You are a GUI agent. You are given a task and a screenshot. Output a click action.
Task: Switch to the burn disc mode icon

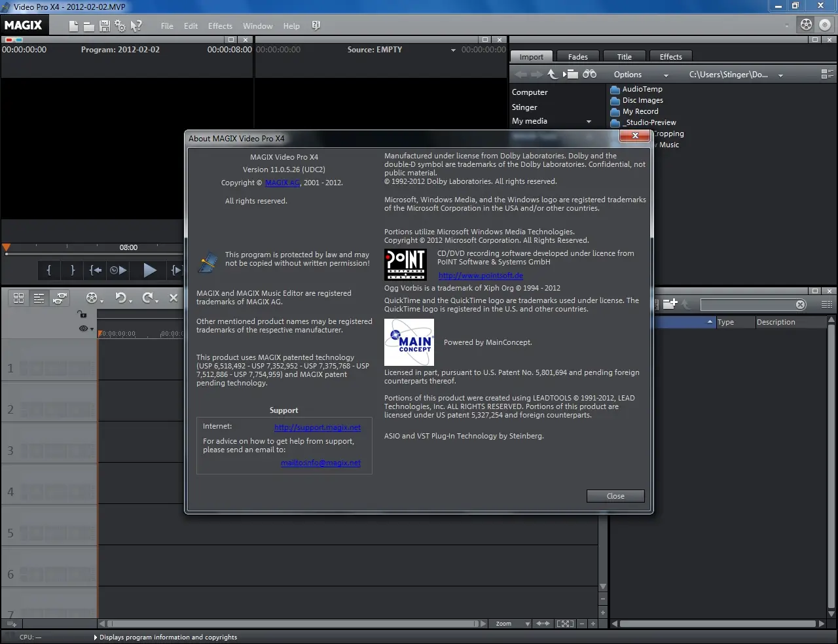[825, 25]
